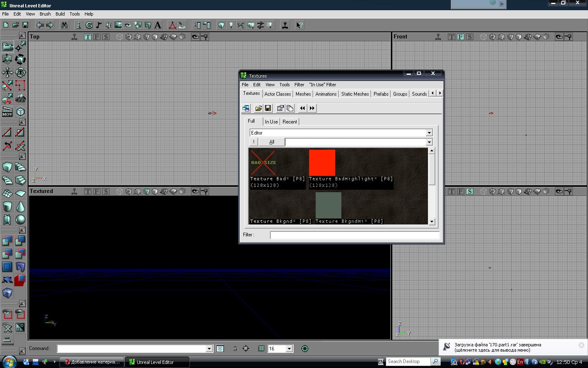Screen dimensions: 588x368
Task: Open package icon in Textures browser toolbar
Action: [x=258, y=108]
